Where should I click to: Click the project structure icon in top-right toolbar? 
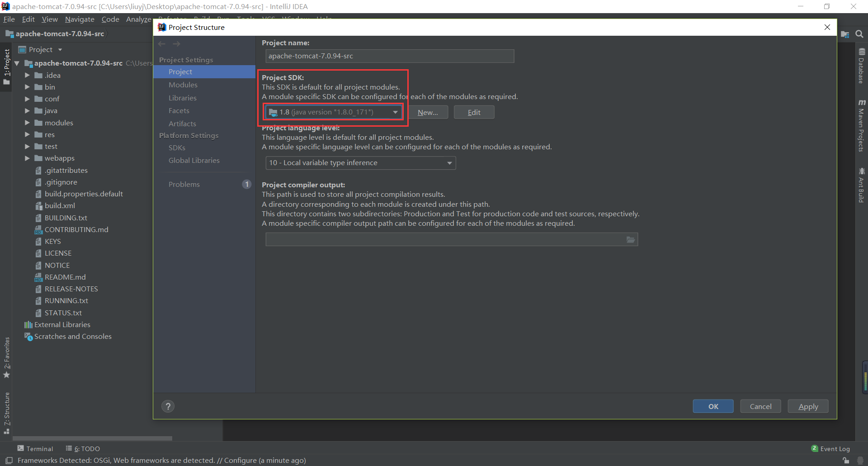point(844,34)
